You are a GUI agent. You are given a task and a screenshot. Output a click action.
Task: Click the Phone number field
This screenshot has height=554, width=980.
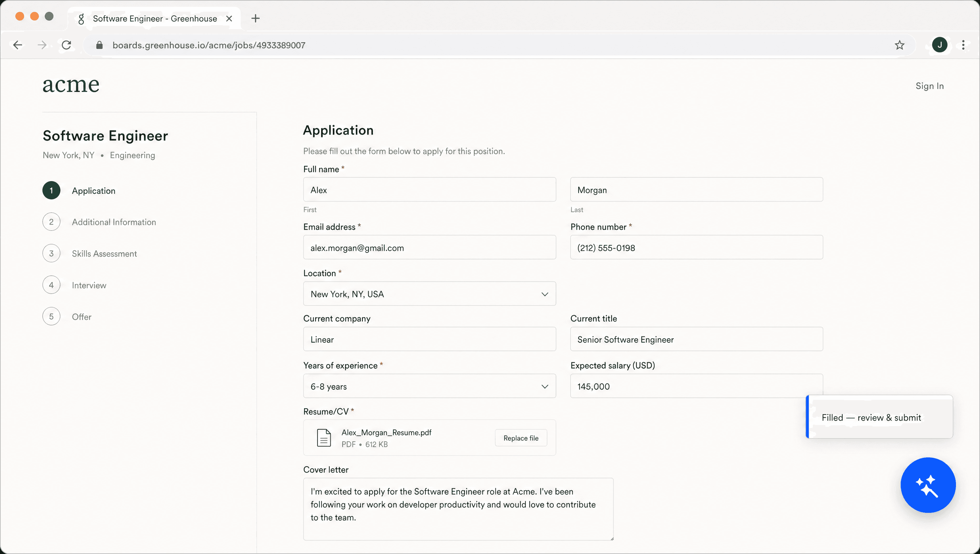696,247
